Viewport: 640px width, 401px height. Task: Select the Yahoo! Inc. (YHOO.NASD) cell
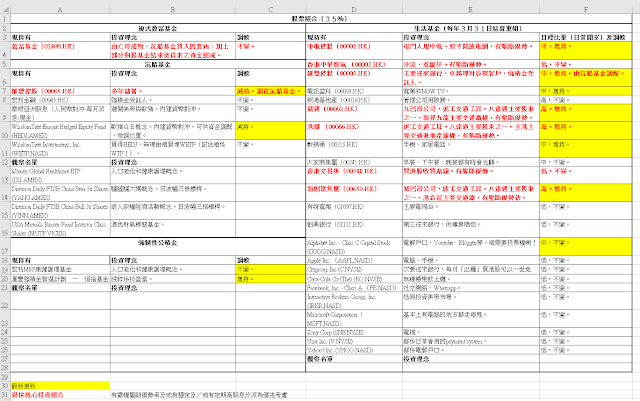coord(354,350)
